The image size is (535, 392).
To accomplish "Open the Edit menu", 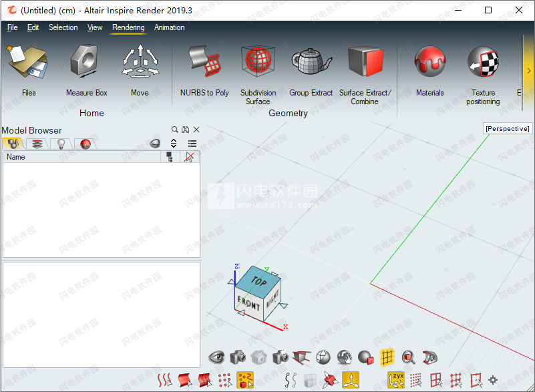I will [33, 27].
